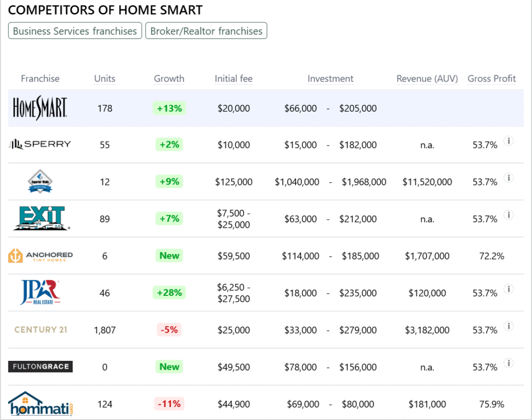
Task: Click the Century 21 logo
Action: pos(41,330)
